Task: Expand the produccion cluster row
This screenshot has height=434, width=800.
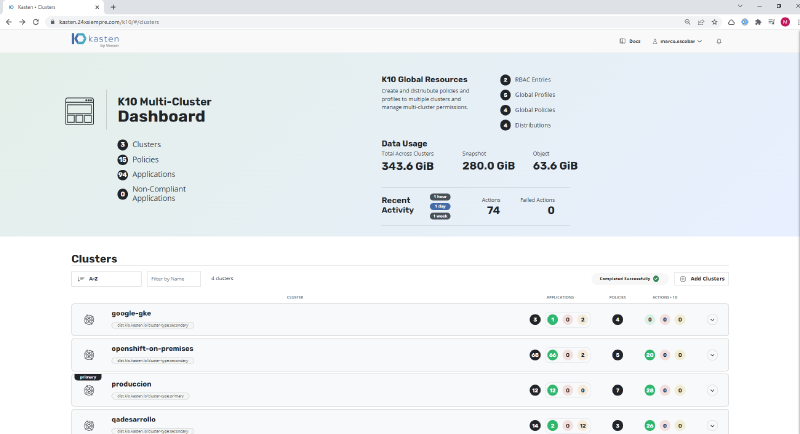Action: (x=712, y=390)
